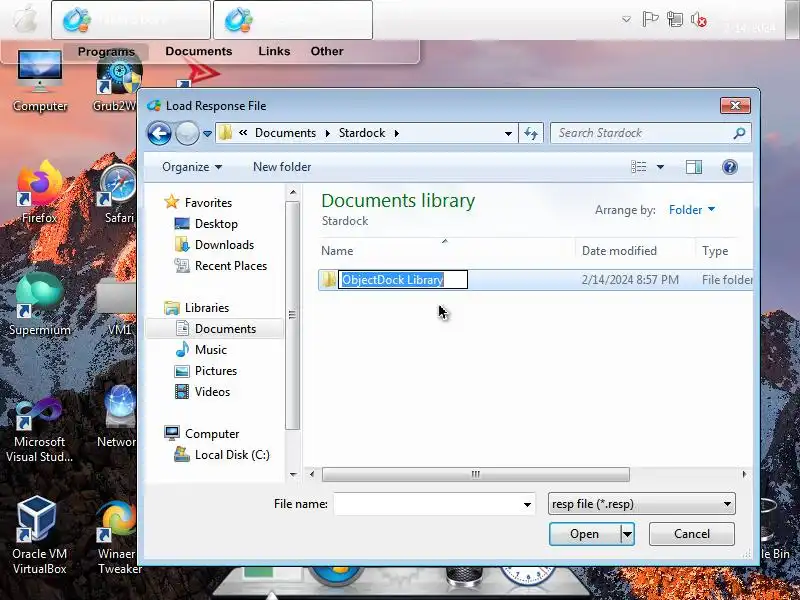Click the search magnifier icon
Screen dimensions: 800x600
(739, 133)
